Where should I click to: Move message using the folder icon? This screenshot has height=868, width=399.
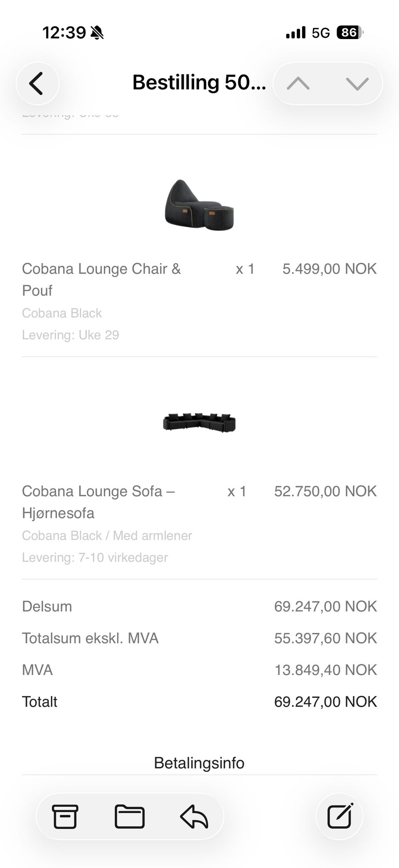(129, 816)
